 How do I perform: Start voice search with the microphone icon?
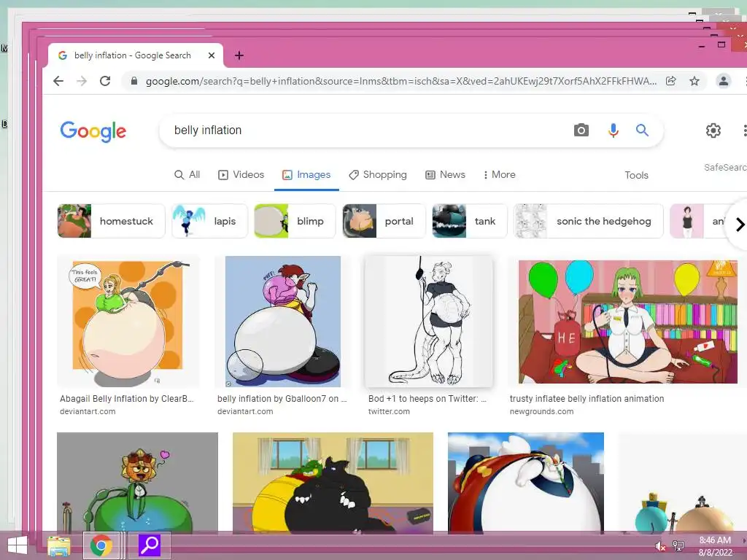pos(613,130)
